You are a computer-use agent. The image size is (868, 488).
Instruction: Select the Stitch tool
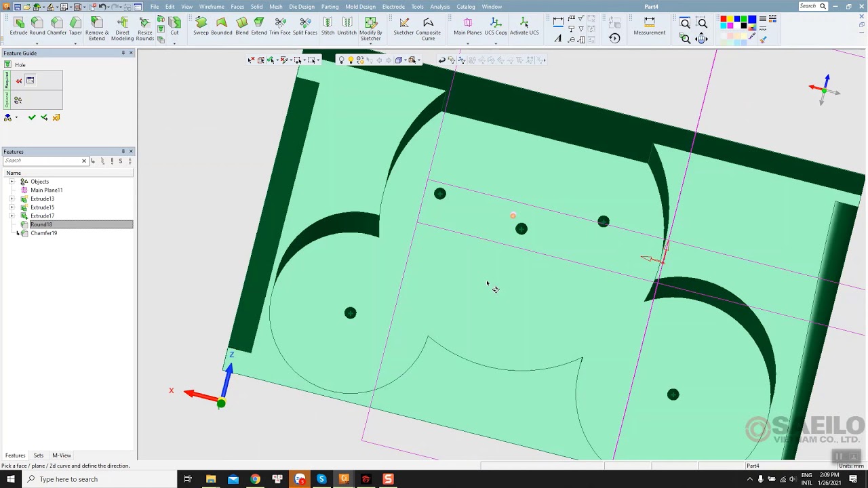tap(328, 26)
